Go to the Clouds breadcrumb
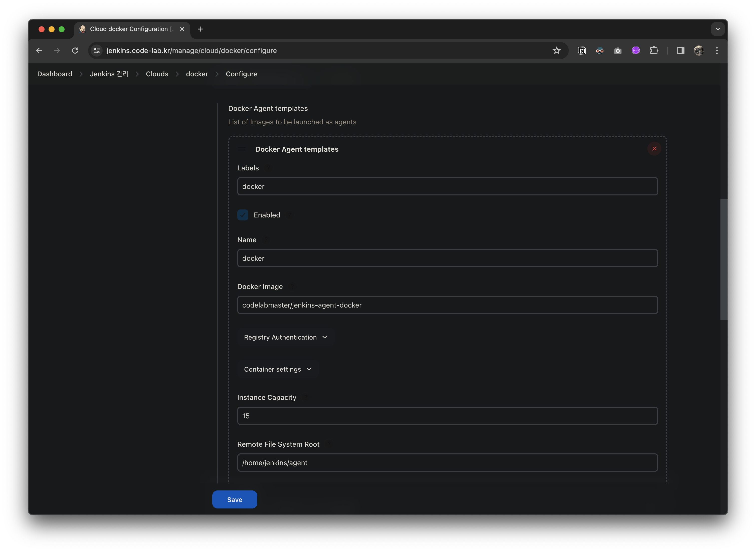756x552 pixels. (157, 74)
